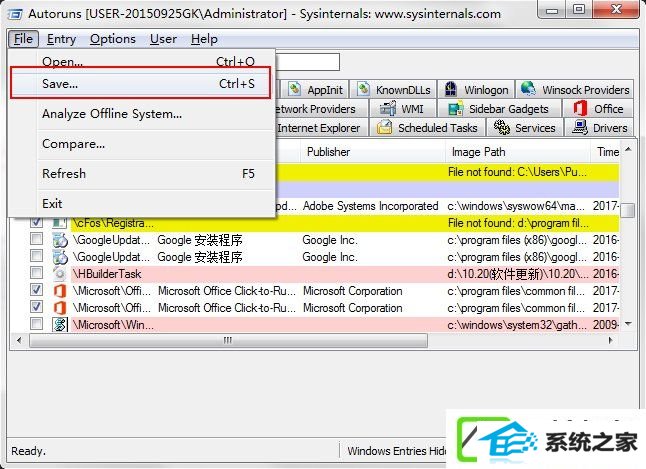
Task: Click the WMI tab icon
Action: pos(388,108)
